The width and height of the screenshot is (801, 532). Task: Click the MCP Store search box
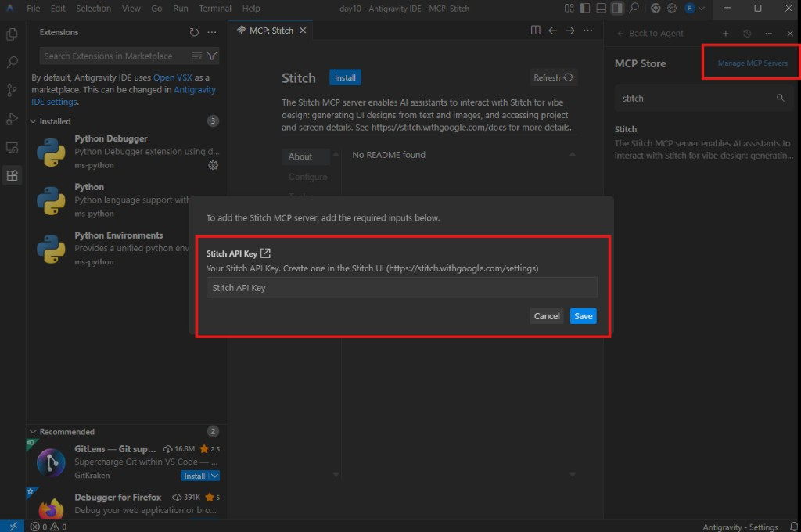point(703,98)
